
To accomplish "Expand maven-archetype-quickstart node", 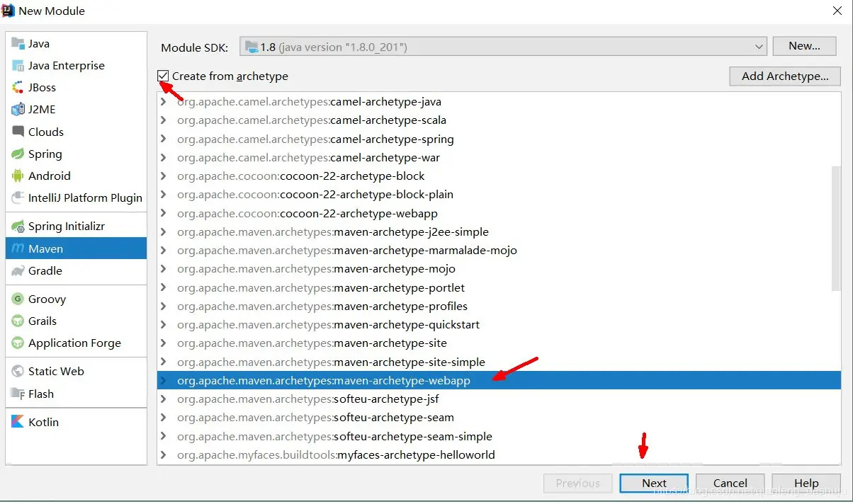I will pos(164,325).
